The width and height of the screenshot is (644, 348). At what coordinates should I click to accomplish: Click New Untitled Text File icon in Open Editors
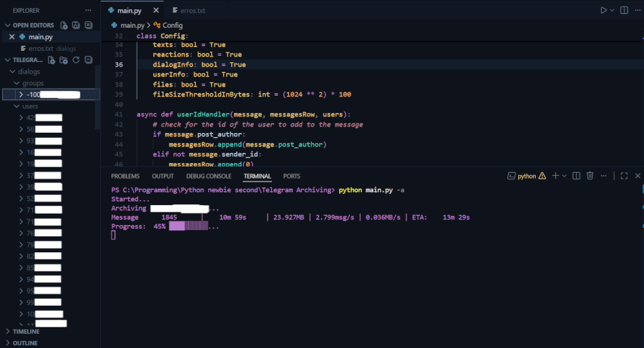(x=64, y=25)
